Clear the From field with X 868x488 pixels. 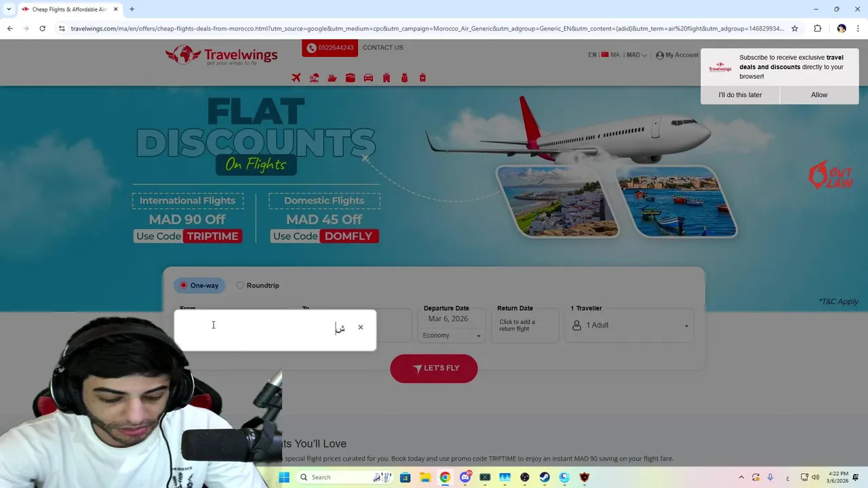pos(361,327)
